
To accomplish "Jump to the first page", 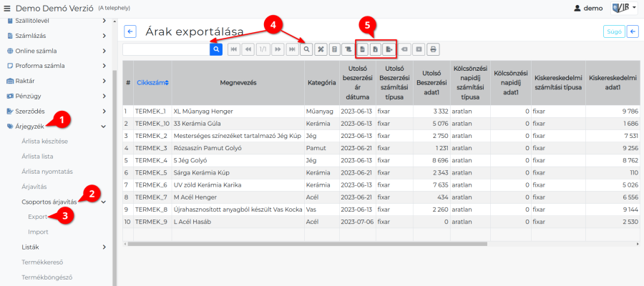I will (x=234, y=49).
